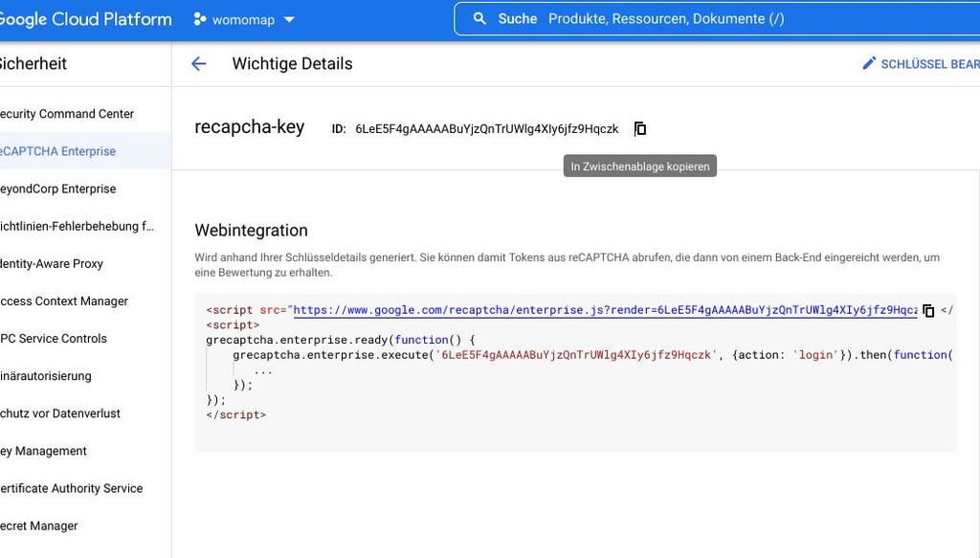This screenshot has width=980, height=558.
Task: Click the grecaptcha.enterprise.execute code line
Action: [592, 355]
